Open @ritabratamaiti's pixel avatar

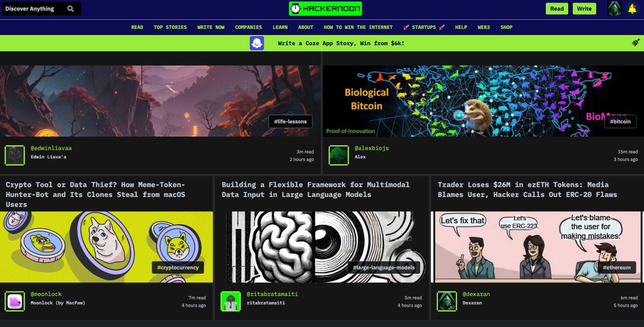(x=230, y=301)
